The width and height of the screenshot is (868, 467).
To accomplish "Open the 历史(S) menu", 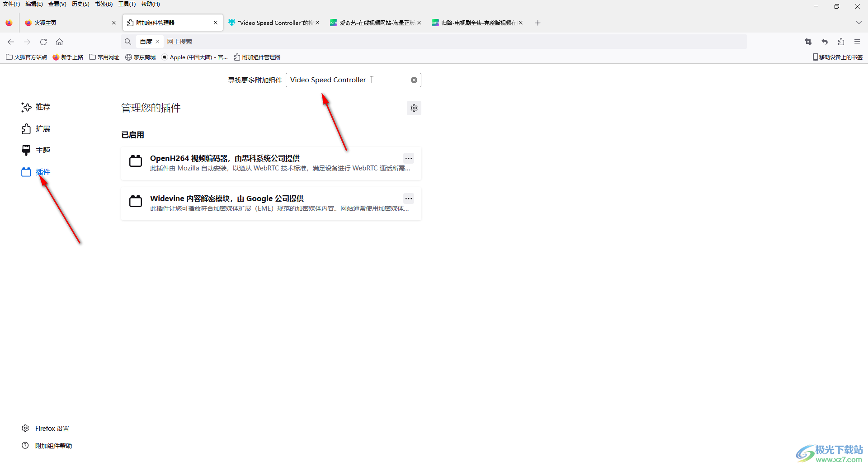I will point(80,4).
